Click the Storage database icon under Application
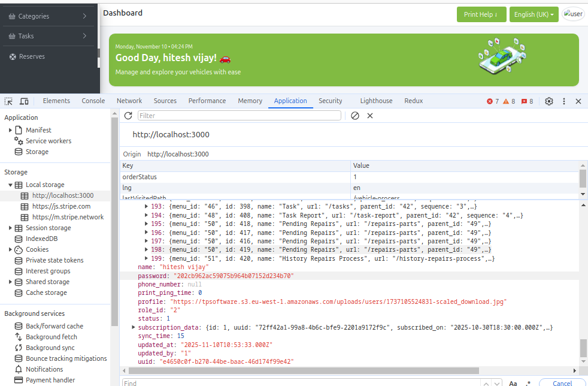Viewport: 588px width, 386px height. tap(19, 152)
